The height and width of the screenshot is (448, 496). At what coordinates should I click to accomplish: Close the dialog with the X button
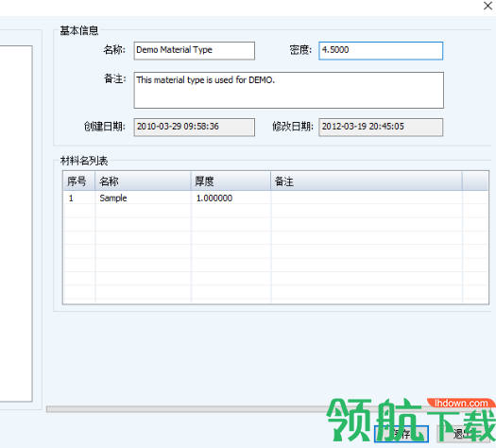tap(487, 6)
